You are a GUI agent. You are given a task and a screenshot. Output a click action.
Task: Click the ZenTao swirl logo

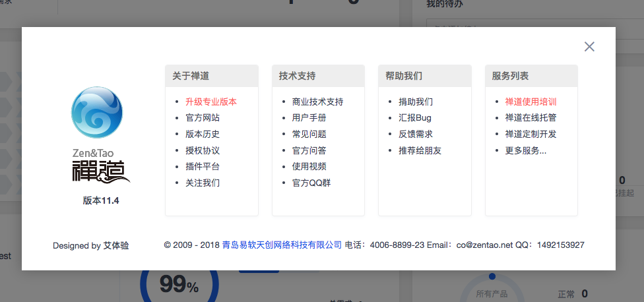point(97,113)
